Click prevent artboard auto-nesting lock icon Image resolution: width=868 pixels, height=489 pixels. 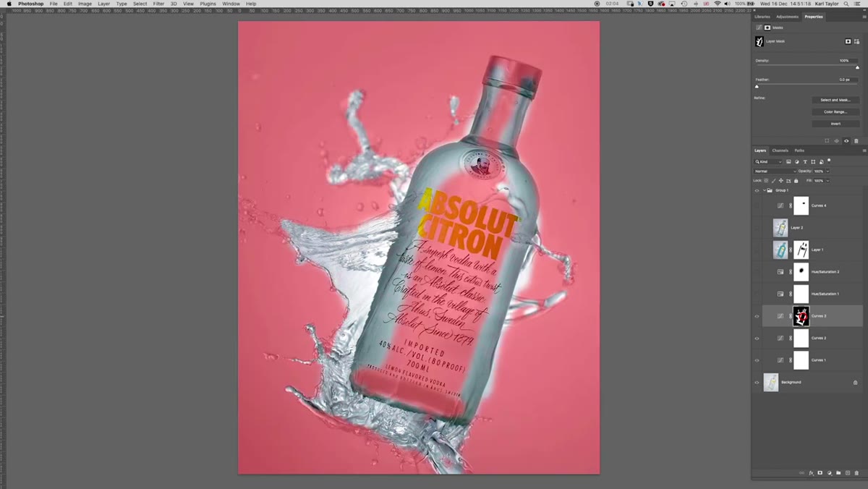[x=788, y=181]
